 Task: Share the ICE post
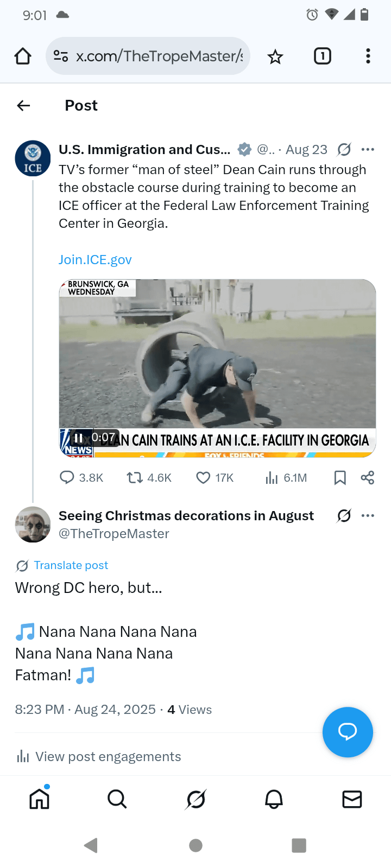tap(368, 477)
